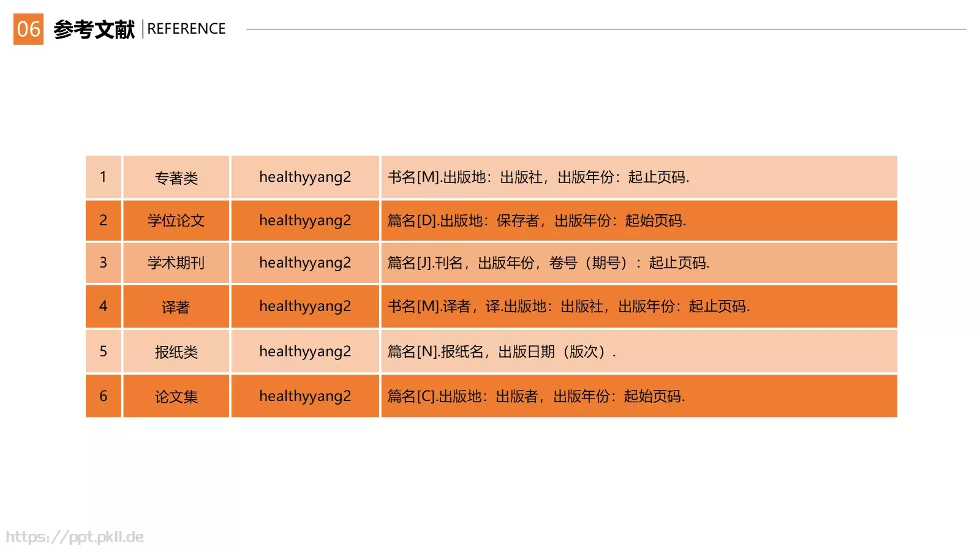Image resolution: width=980 pixels, height=551 pixels.
Task: Click healthyyang2 in the 学术期刊 row
Action: point(305,263)
